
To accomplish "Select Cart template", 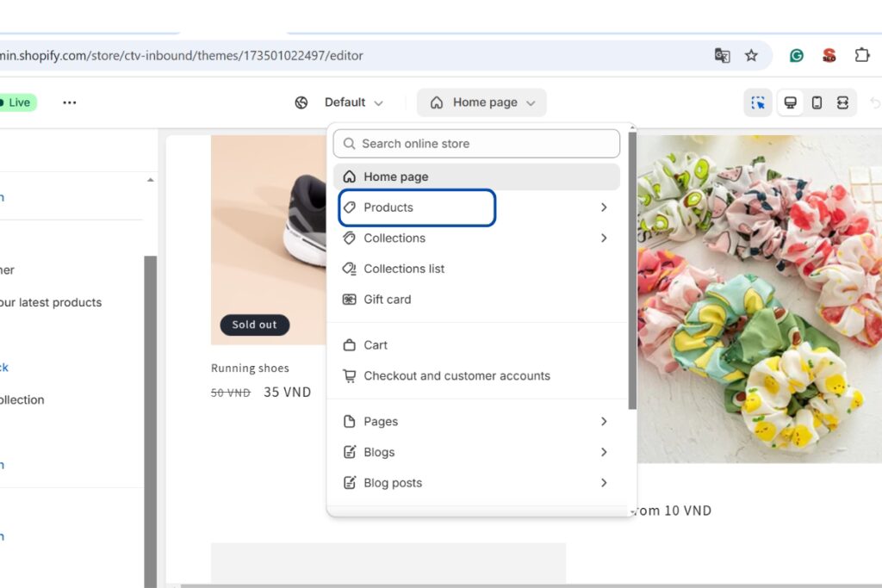I will point(476,344).
